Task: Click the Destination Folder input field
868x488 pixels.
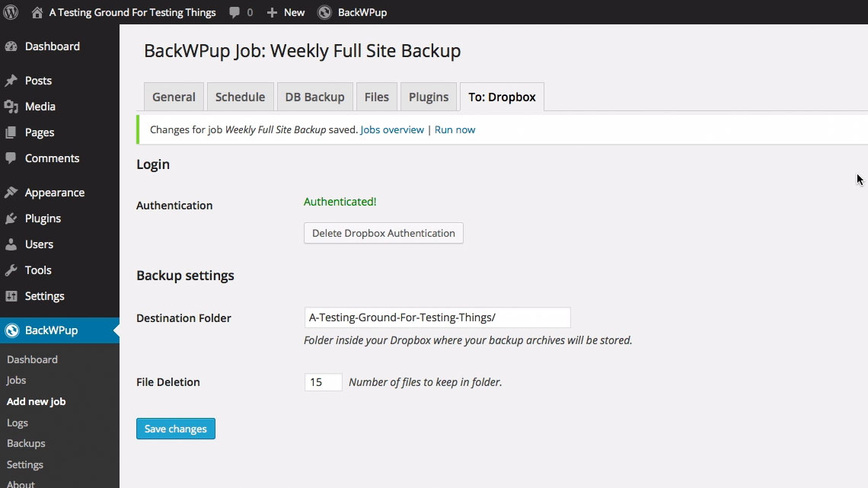Action: click(437, 317)
